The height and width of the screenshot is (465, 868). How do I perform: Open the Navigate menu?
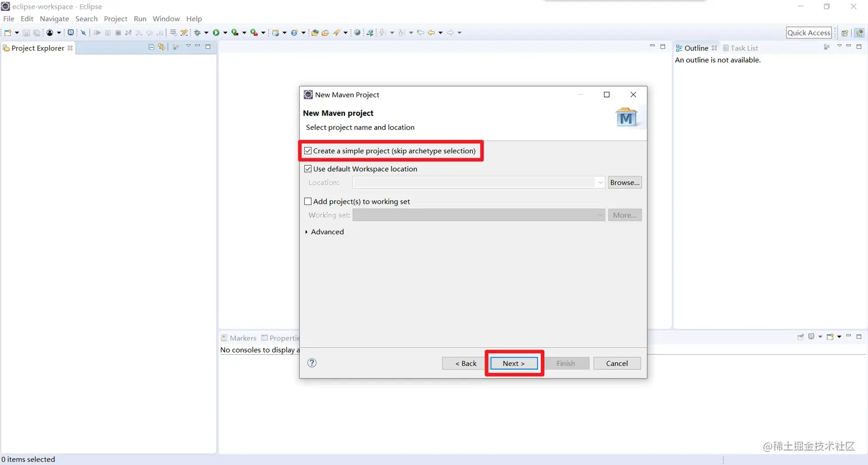[55, 19]
